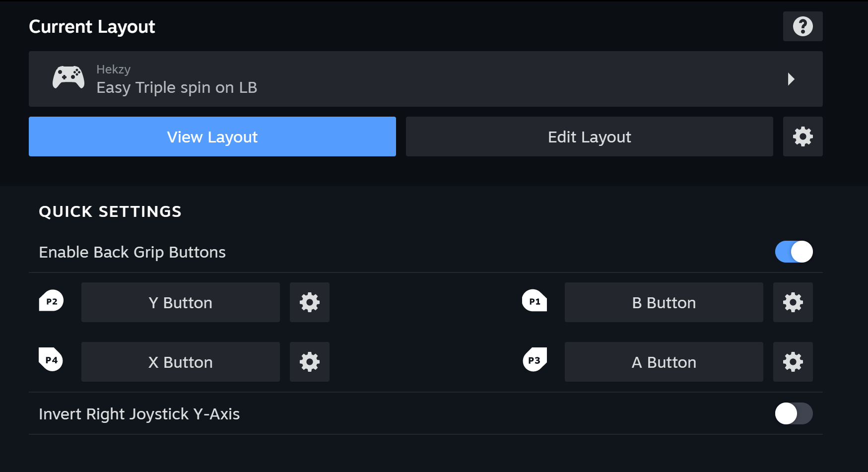
Task: Toggle Invert Right Joystick Y-Axis on
Action: (794, 413)
